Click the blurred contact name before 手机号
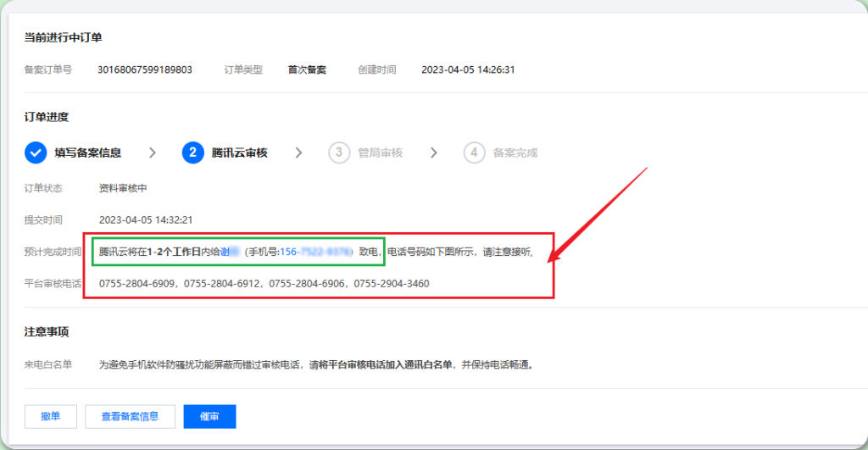The image size is (868, 450). pos(230,252)
